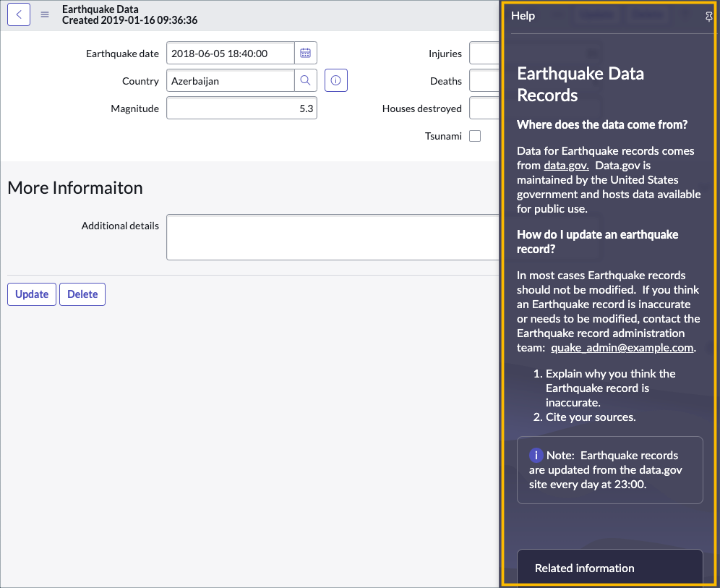Screen dimensions: 720x588
Task: Click inside the Magnitude field
Action: coord(241,107)
